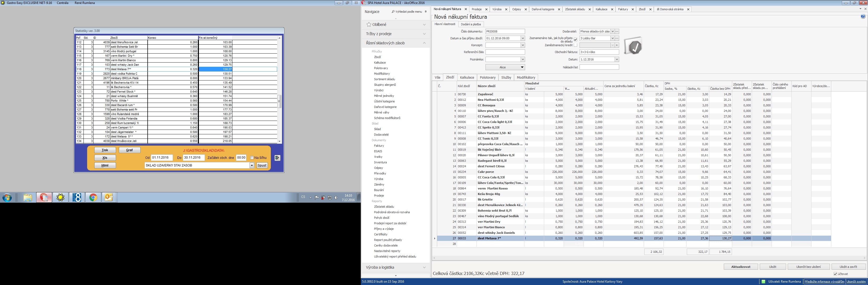This screenshot has width=868, height=285.
Task: Enable the Zaměstnanecký kredit checkbox
Action: pyautogui.click(x=576, y=45)
